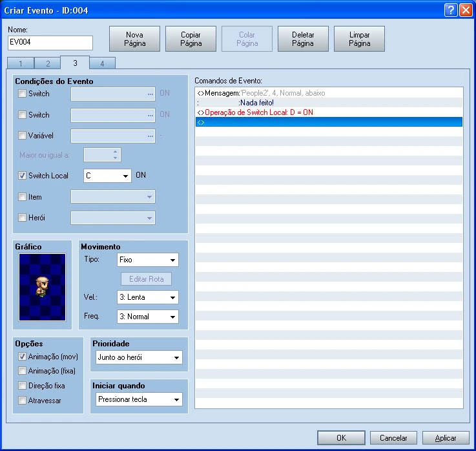Enable the first Switch condition checkbox
The height and width of the screenshot is (451, 476).
click(22, 93)
